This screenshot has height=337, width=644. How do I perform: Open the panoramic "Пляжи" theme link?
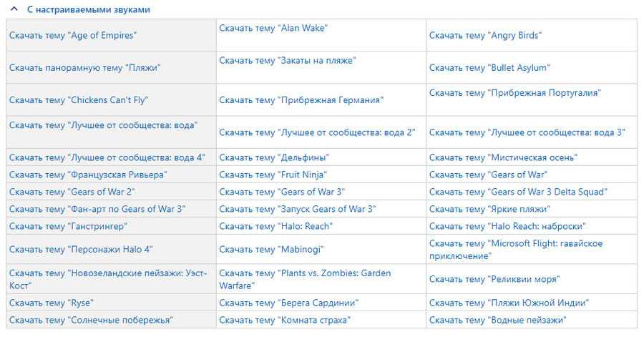point(84,67)
